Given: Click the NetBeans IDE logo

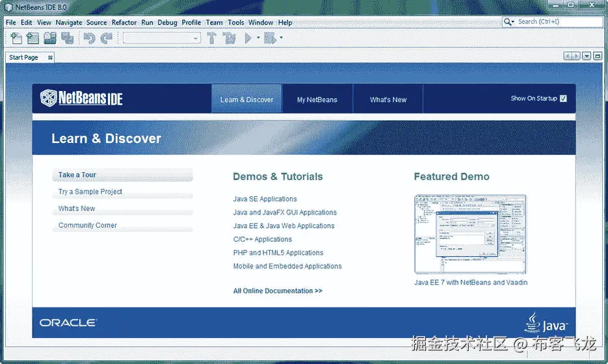Looking at the screenshot, I should pyautogui.click(x=81, y=98).
